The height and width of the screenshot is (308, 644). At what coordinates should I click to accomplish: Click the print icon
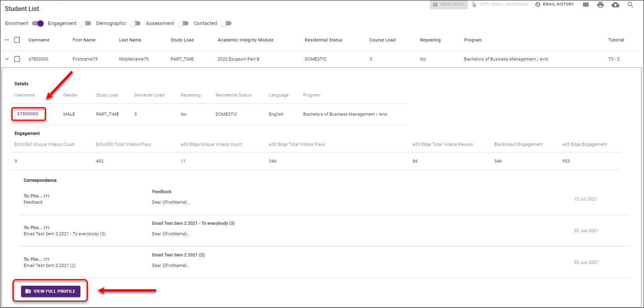pyautogui.click(x=600, y=5)
